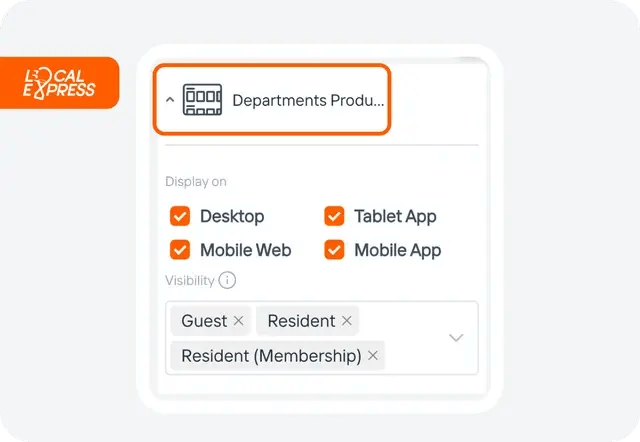Open the Visibility info tooltip icon
The image size is (640, 442).
point(227,280)
